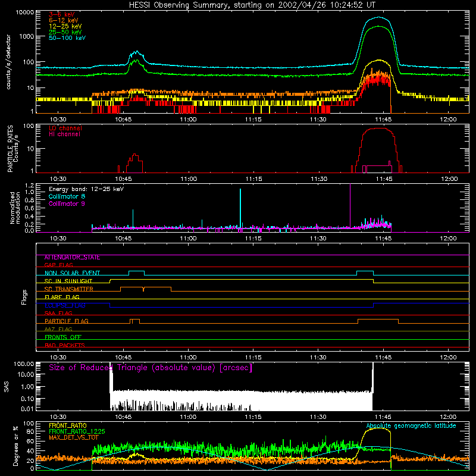This screenshot has width=476, height=476.
Task: Select the SC_IN_SUNLIGHT flag label
Action: 68,281
